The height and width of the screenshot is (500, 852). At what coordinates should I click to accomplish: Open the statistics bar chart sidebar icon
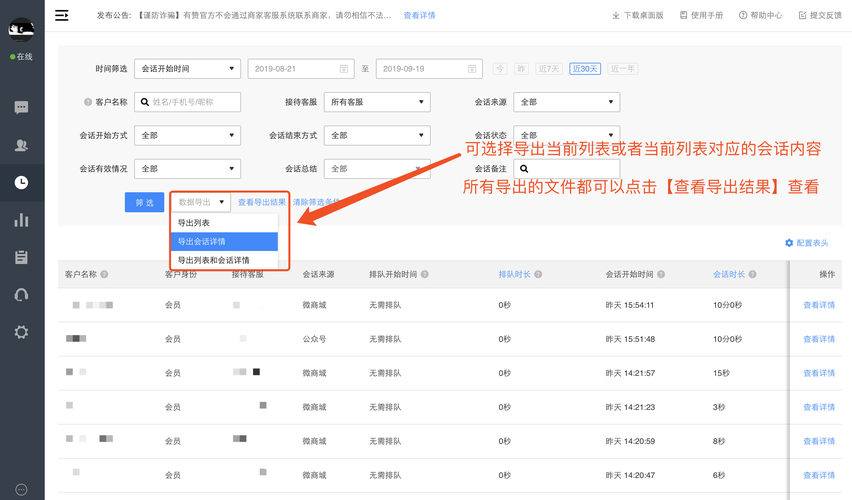coord(21,220)
